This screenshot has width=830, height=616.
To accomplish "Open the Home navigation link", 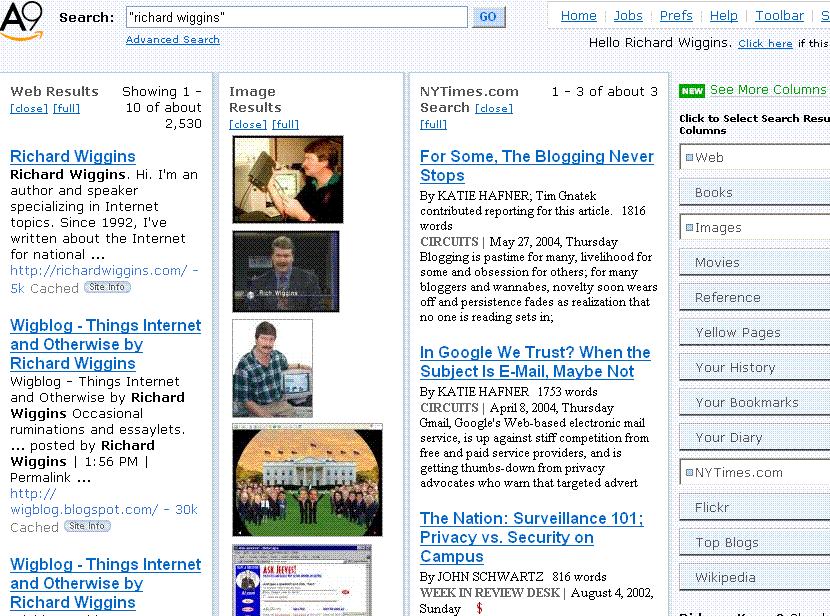I will (x=579, y=16).
